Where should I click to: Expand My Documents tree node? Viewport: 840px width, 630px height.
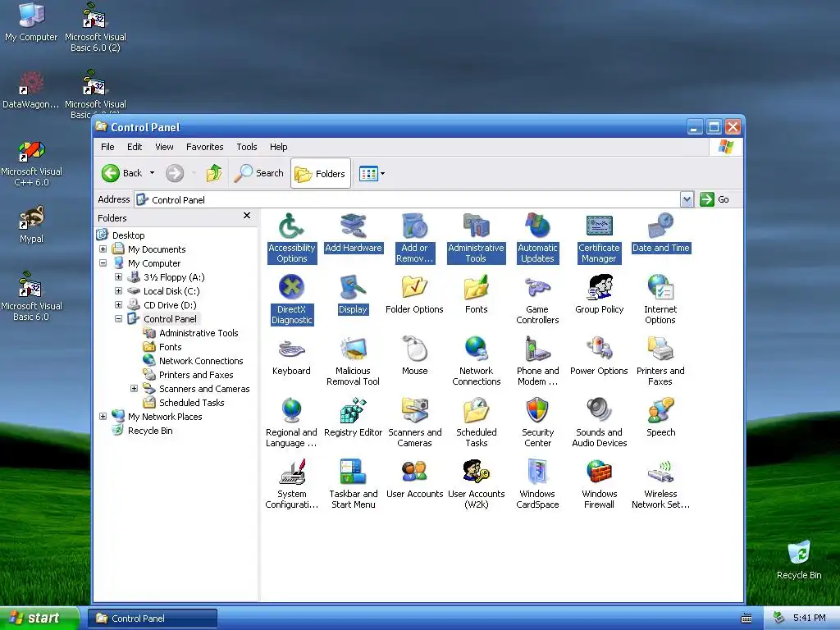103,249
